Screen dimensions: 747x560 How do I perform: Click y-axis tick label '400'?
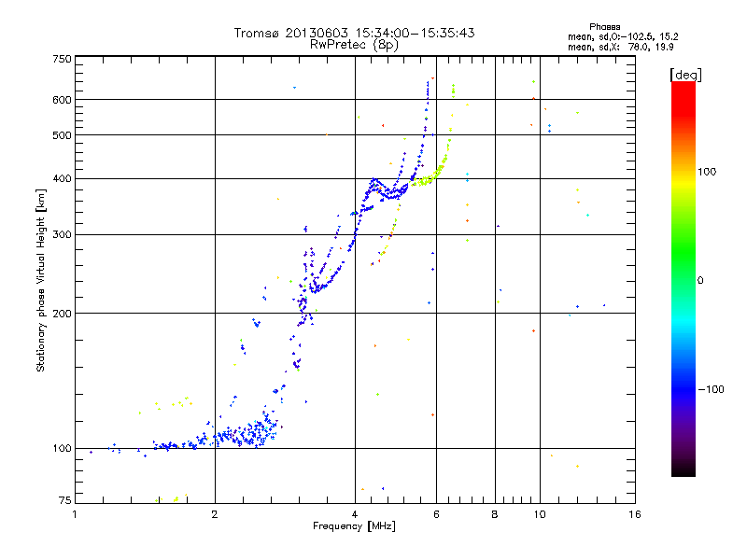[62, 179]
